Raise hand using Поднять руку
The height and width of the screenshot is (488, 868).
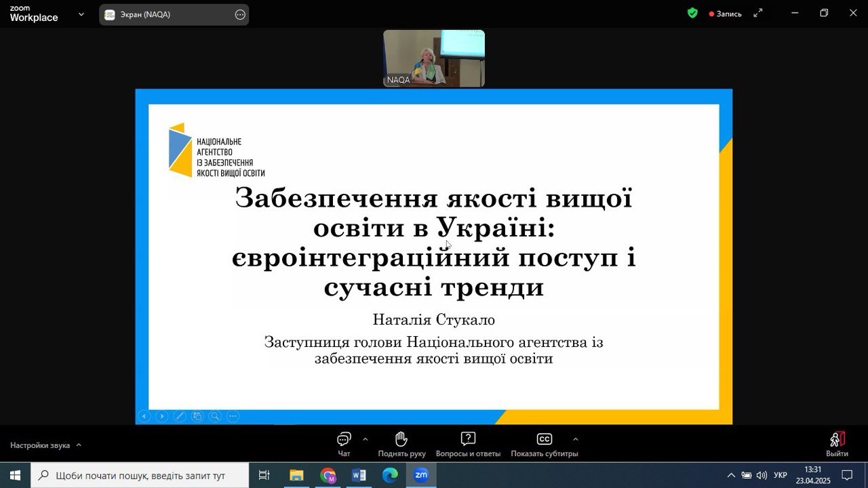(401, 444)
